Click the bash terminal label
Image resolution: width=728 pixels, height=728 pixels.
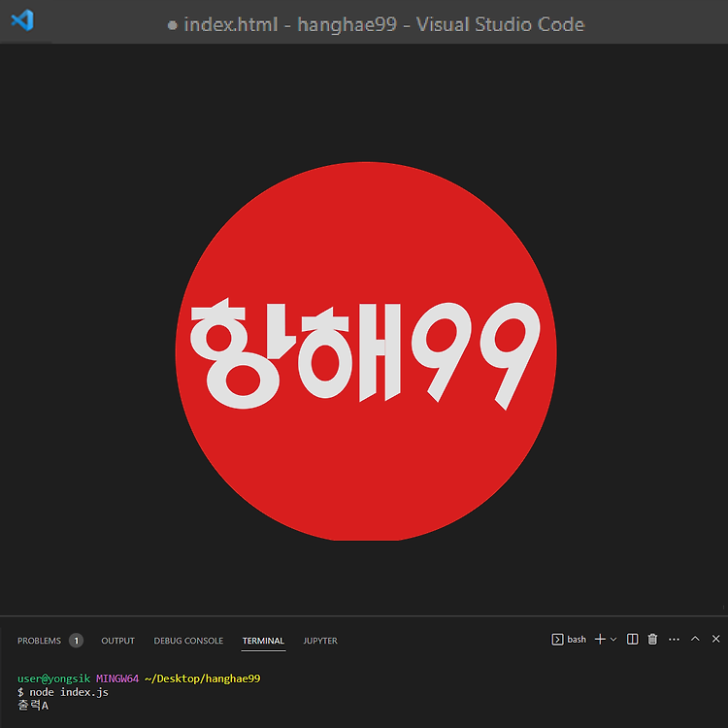click(577, 640)
